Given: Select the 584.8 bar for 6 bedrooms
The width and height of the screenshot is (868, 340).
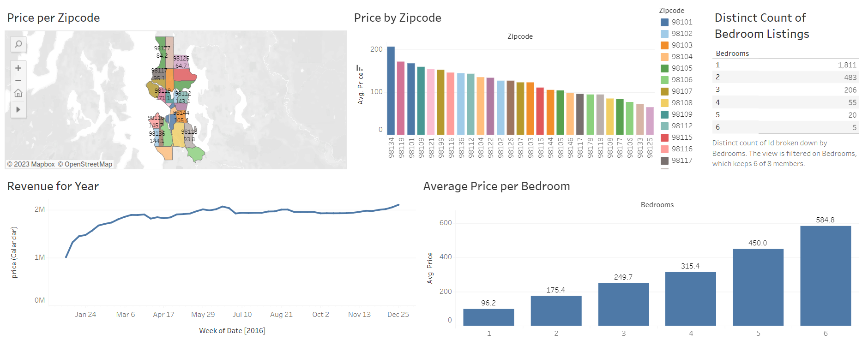Looking at the screenshot, I should 826,272.
